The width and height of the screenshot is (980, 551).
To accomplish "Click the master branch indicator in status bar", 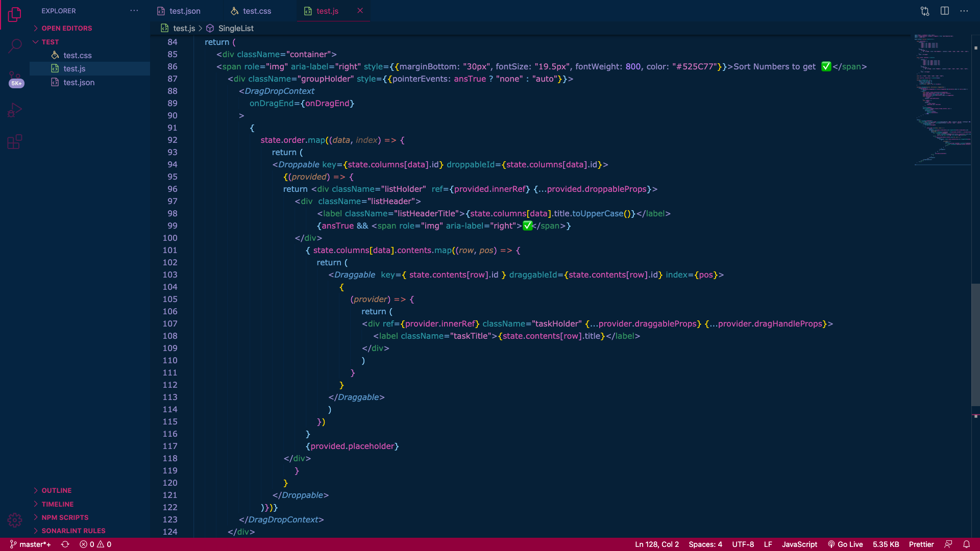I will 30,544.
